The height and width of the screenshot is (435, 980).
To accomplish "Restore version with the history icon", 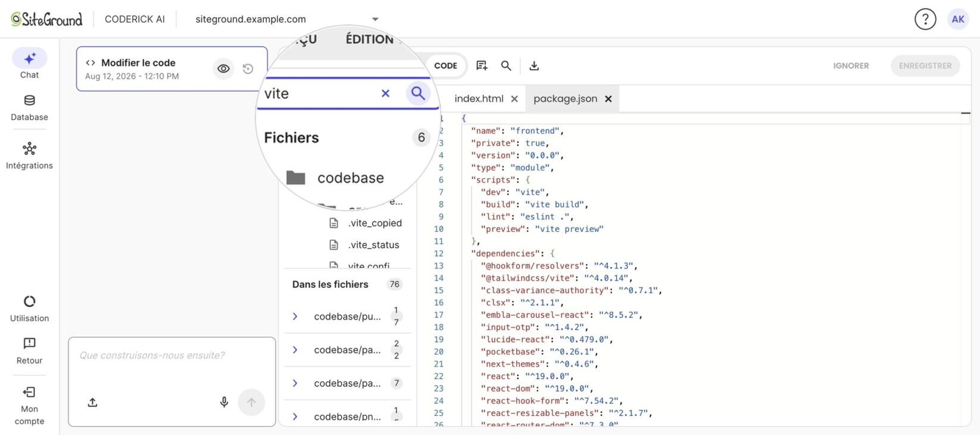I will (x=248, y=69).
